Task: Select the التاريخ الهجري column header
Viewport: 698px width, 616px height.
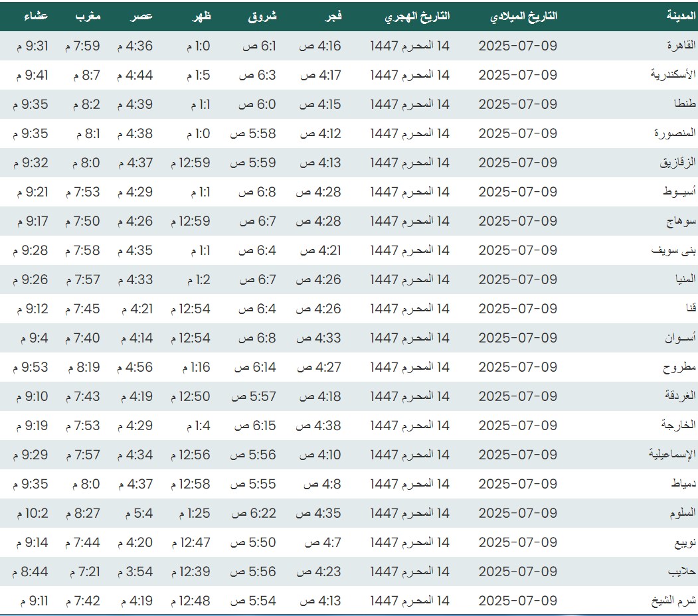Action: (x=417, y=17)
